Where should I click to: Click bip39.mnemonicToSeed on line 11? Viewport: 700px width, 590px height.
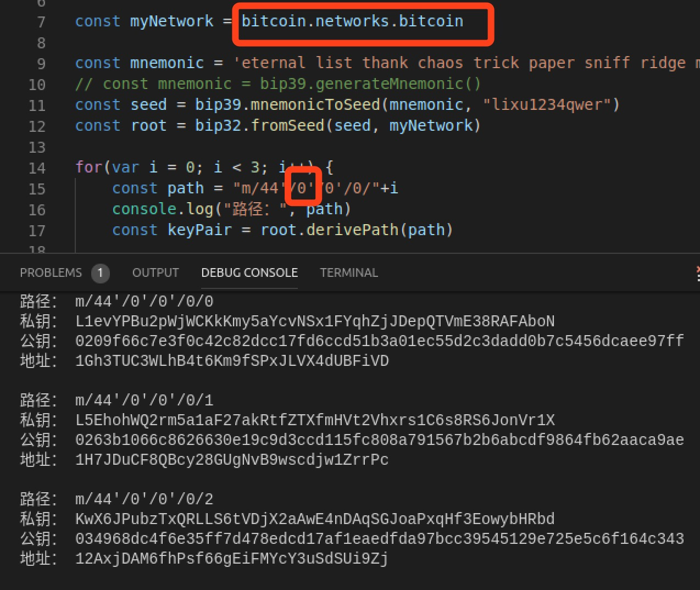(x=287, y=104)
